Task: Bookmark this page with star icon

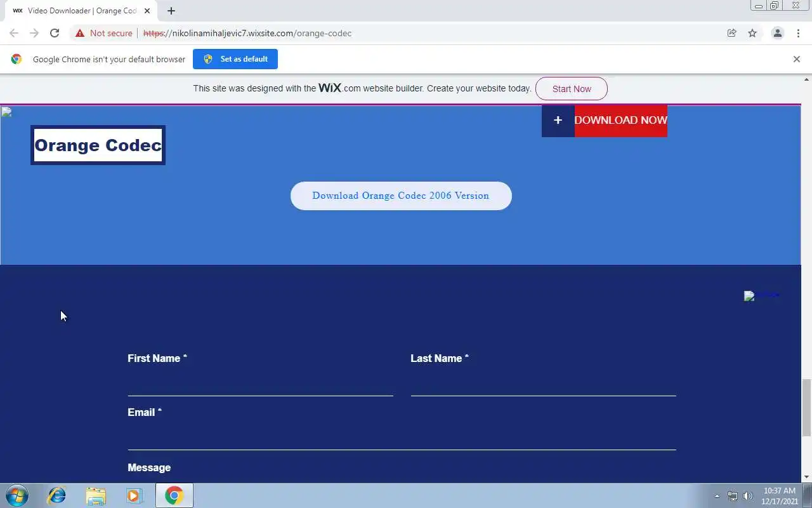Action: point(752,33)
